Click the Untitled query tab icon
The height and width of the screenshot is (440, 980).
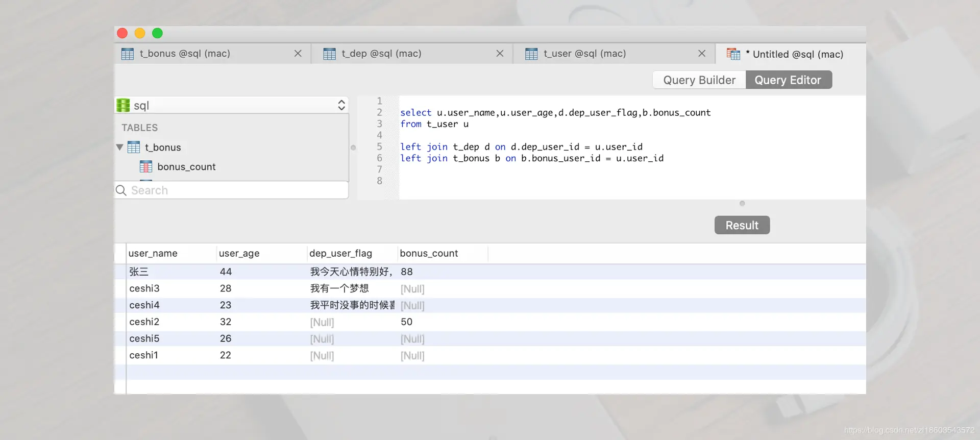[x=733, y=54]
